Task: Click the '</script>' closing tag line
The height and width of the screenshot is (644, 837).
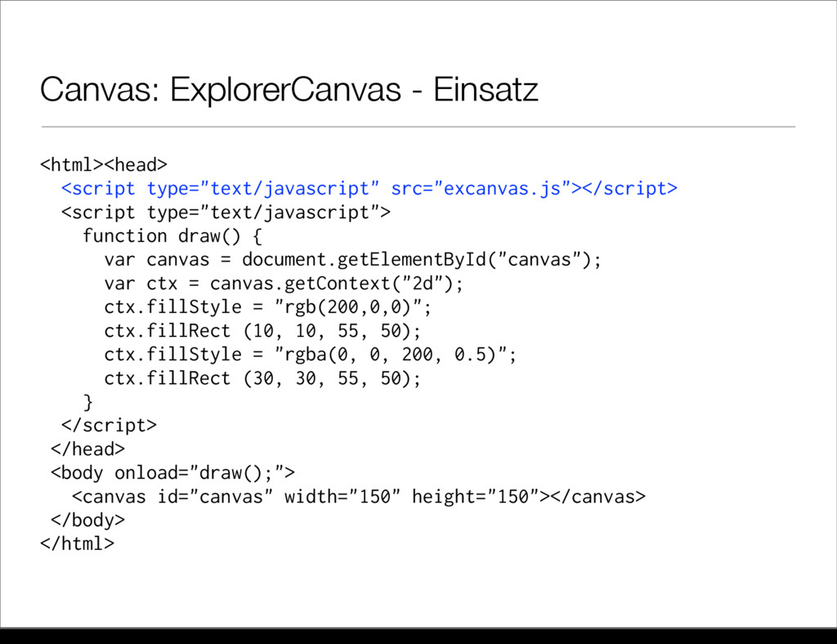Action: pos(109,425)
